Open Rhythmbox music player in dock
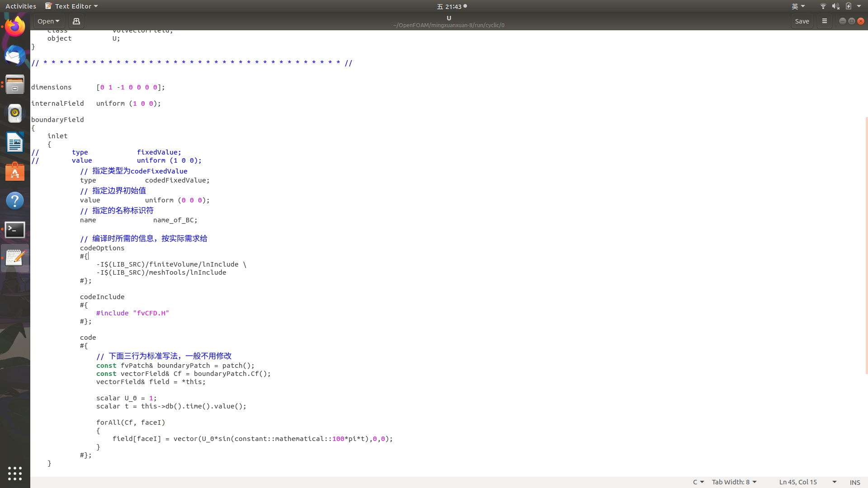 point(15,113)
